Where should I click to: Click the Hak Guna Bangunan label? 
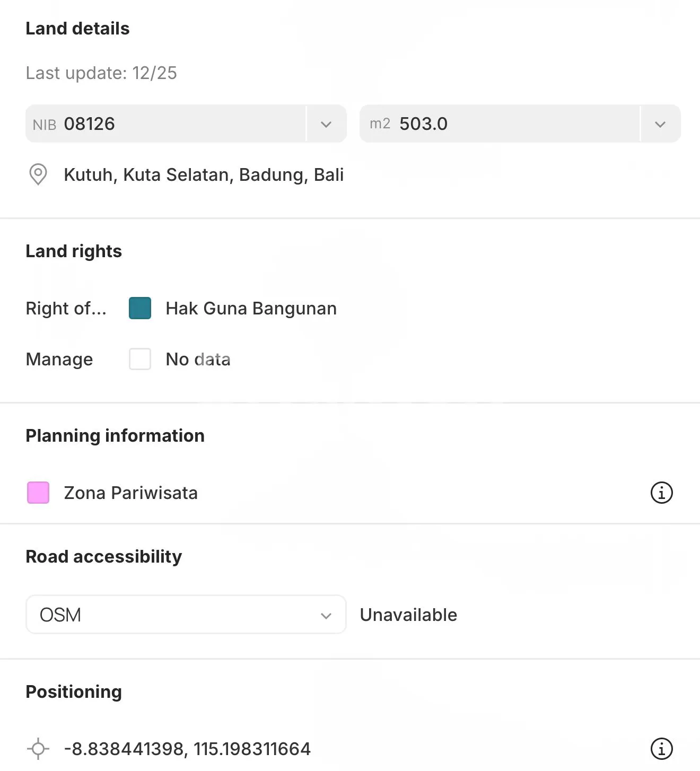point(251,308)
